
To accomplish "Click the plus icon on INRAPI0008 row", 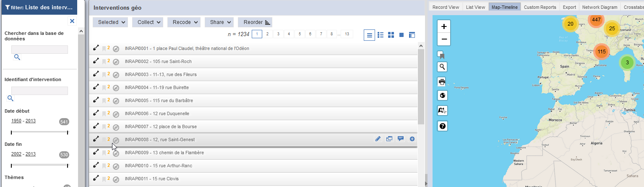I will tap(412, 139).
